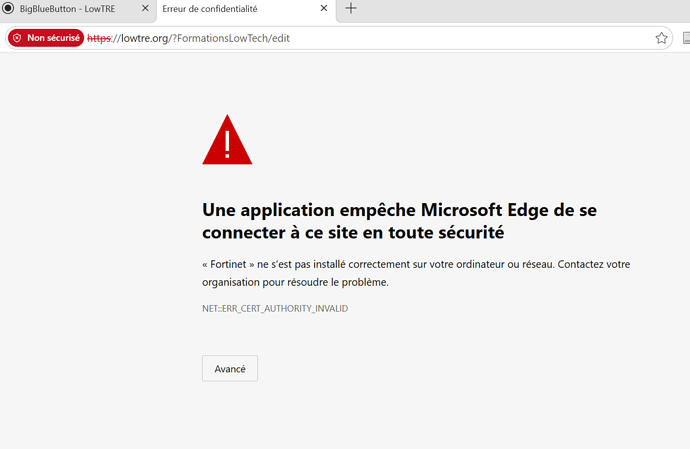Add this page to favorites with the star icon
The height and width of the screenshot is (449, 690).
pyautogui.click(x=661, y=38)
